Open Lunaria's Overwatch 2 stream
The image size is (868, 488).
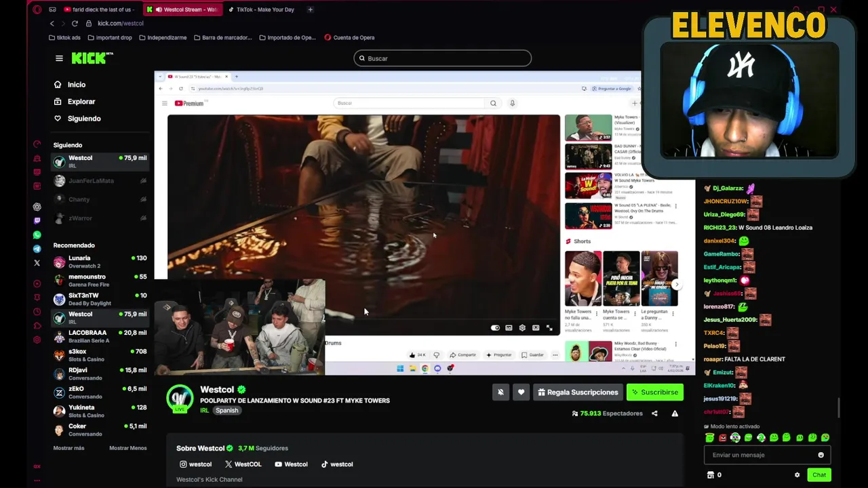click(100, 262)
